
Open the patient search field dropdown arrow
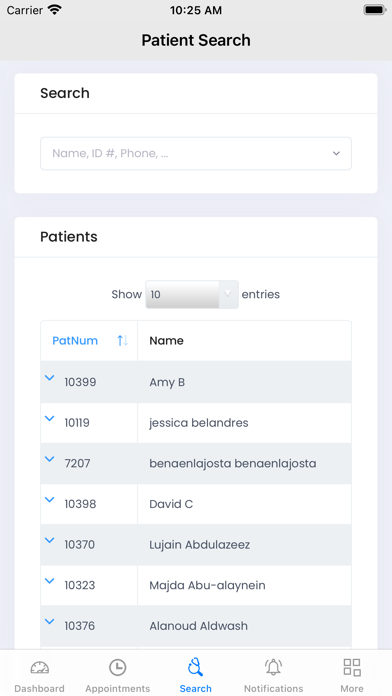[336, 154]
